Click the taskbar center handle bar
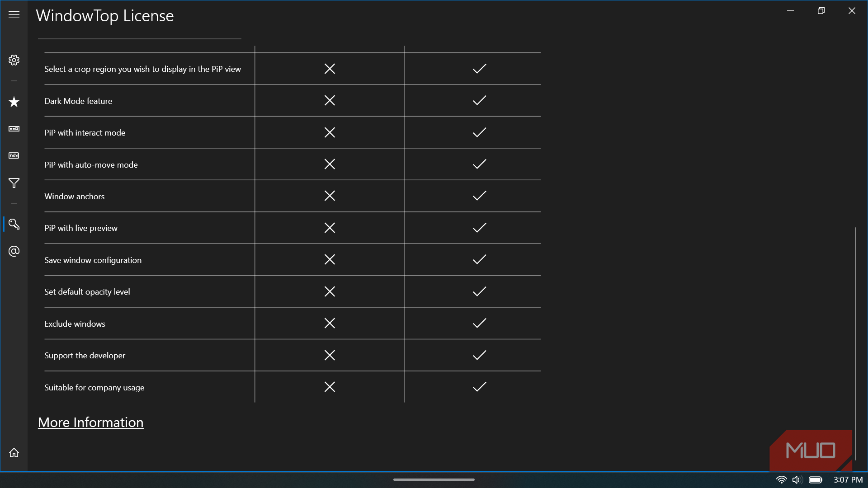The height and width of the screenshot is (488, 868). pyautogui.click(x=434, y=479)
